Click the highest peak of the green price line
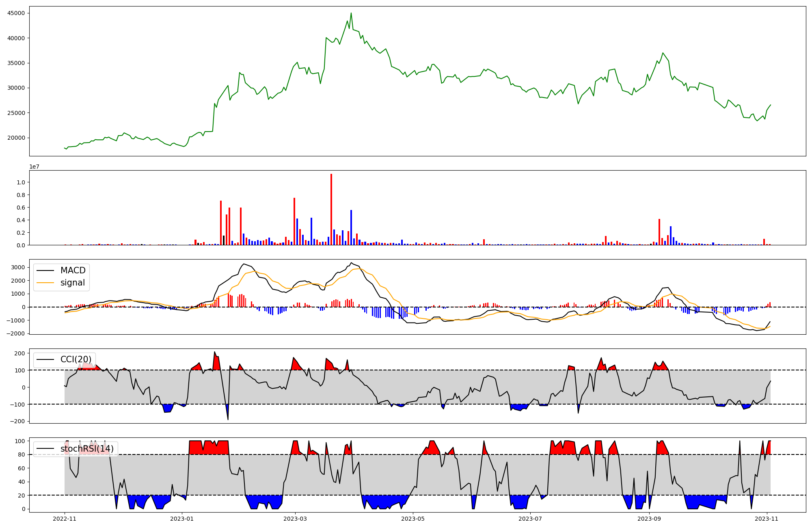Screen dimensions: 812x528 pyautogui.click(x=351, y=13)
